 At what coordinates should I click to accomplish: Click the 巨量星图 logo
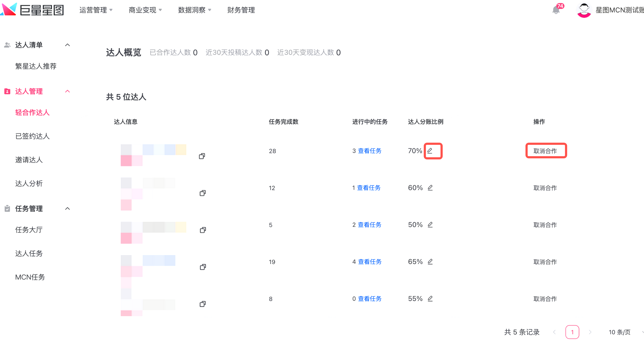pos(32,10)
